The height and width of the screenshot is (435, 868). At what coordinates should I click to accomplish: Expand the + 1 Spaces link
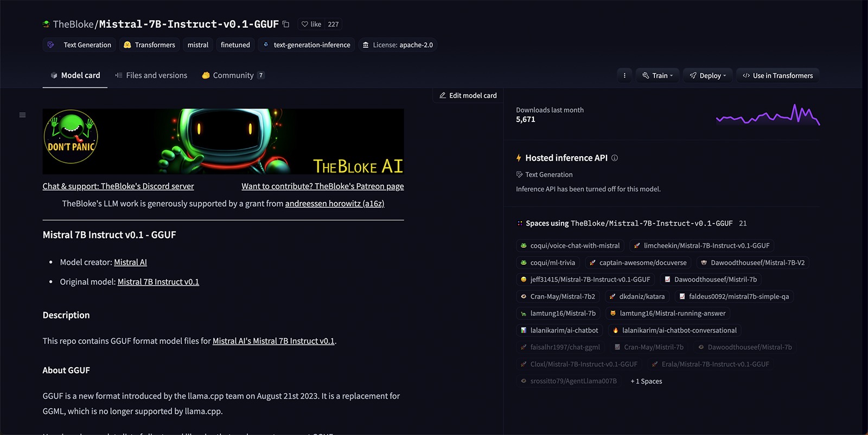647,381
